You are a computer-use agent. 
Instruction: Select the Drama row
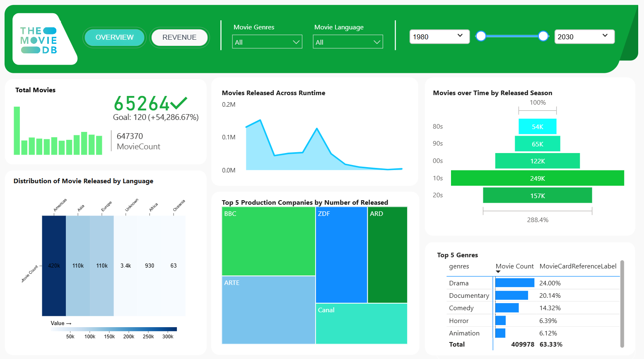(533, 283)
